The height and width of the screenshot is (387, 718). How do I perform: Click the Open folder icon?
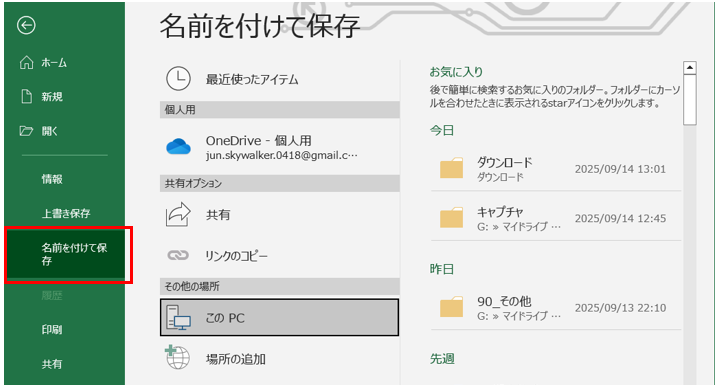point(26,131)
